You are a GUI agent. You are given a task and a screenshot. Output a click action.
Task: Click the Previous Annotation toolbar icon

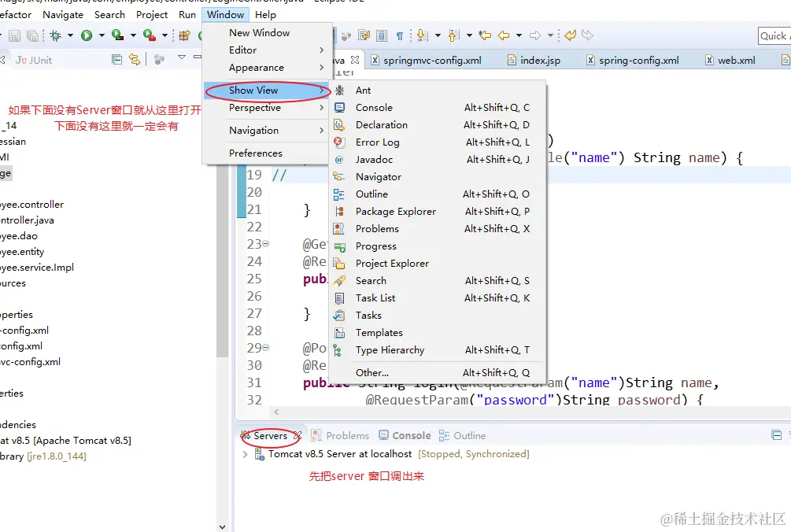pos(453,35)
